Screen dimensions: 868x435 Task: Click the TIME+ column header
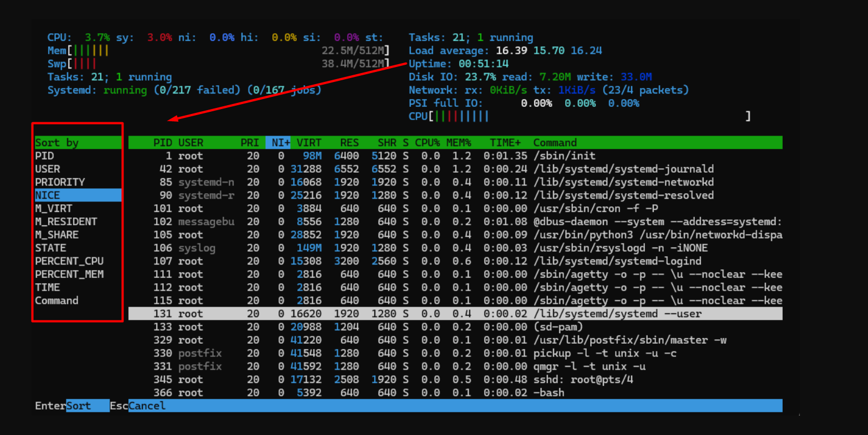tap(505, 143)
